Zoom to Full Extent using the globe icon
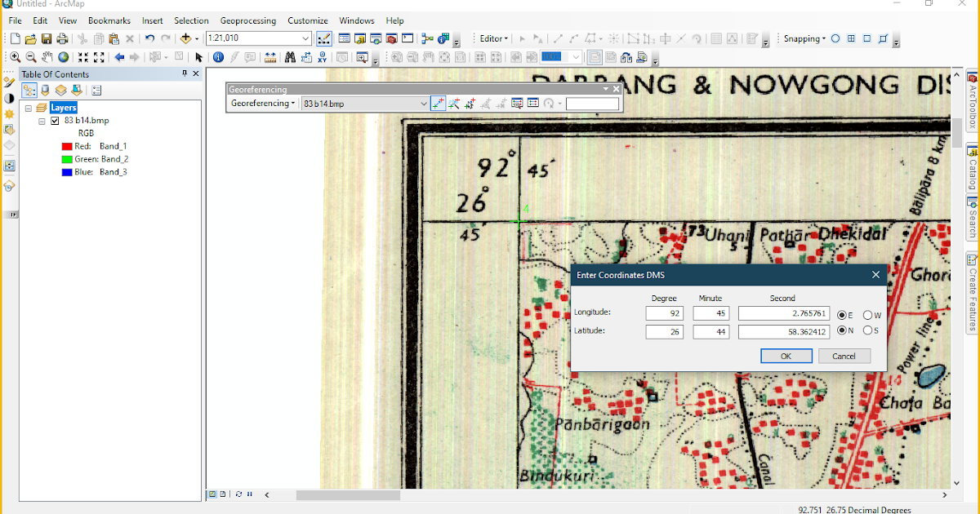The width and height of the screenshot is (980, 514). click(x=64, y=57)
